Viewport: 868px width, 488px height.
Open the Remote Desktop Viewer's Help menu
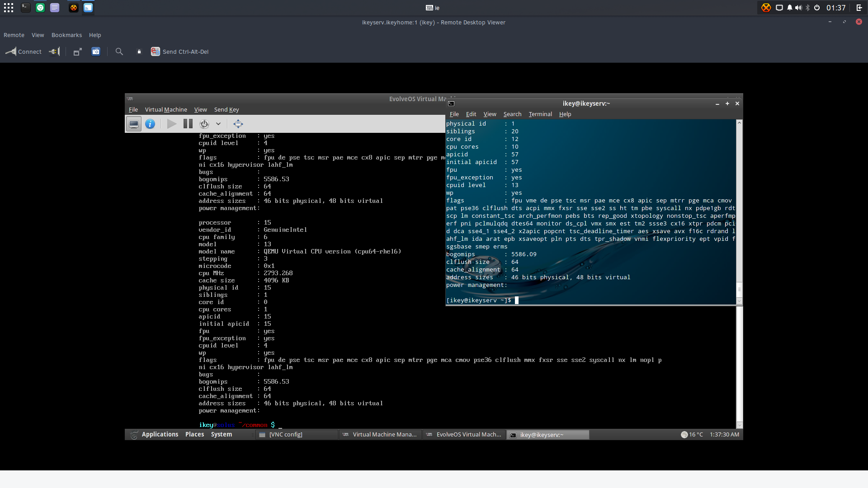click(95, 35)
